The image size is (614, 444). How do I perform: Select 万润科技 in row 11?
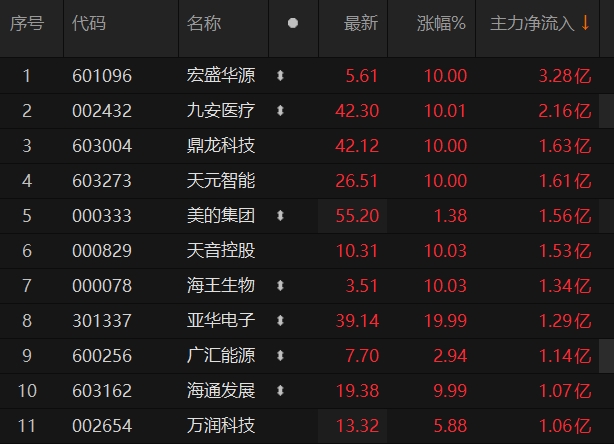(x=221, y=425)
